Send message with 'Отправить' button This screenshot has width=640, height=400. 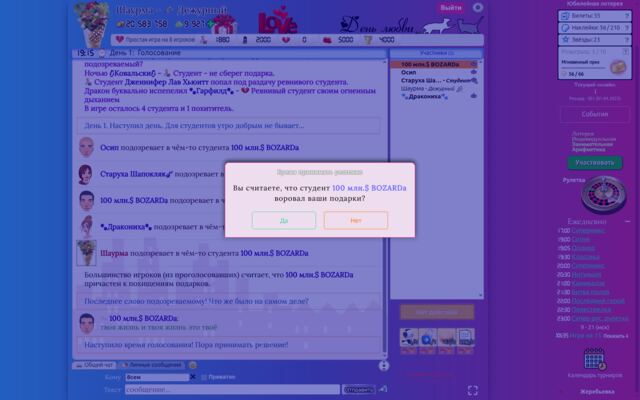tap(358, 390)
